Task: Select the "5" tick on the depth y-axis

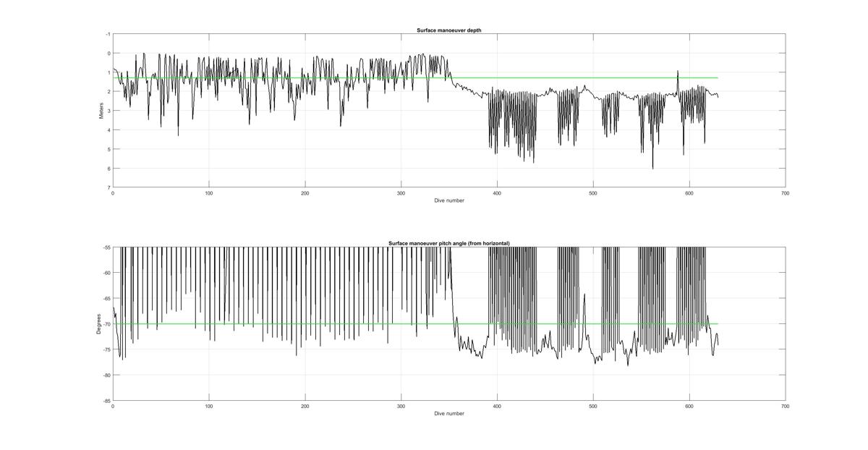Action: 109,150
